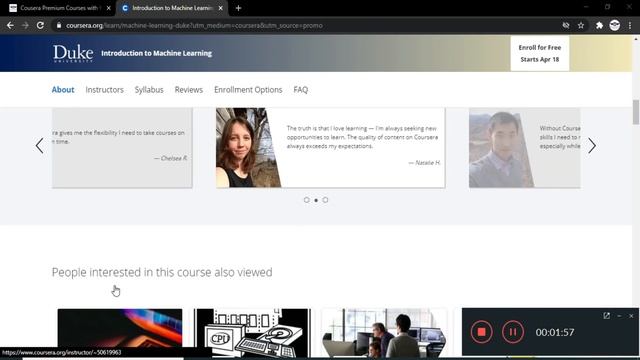
Task: Pause the screen recording
Action: point(513,332)
